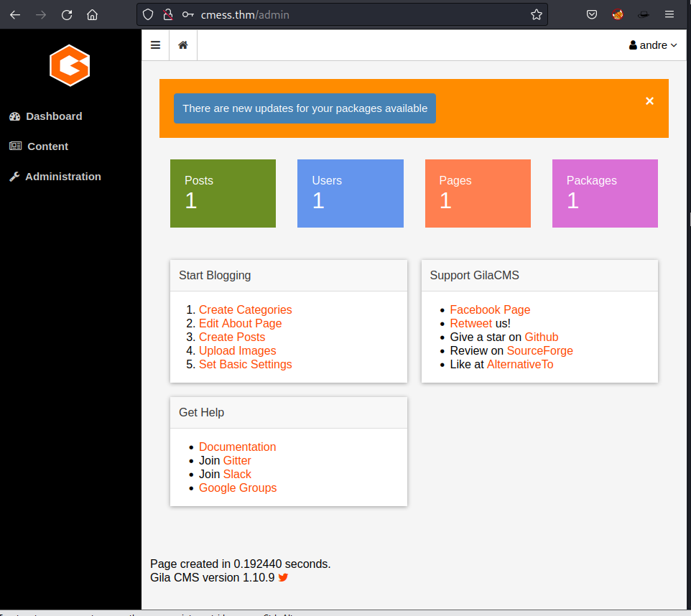Click the new package updates notice
This screenshot has height=616, width=691.
(305, 108)
